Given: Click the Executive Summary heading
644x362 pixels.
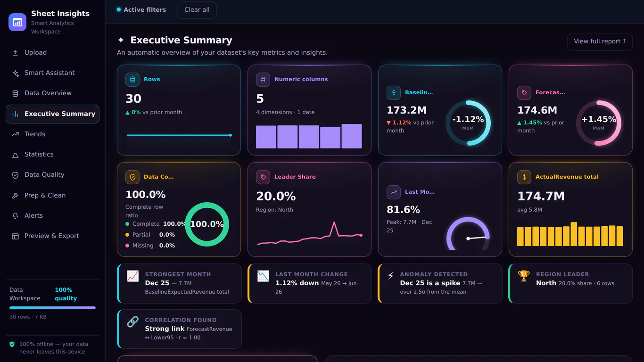Looking at the screenshot, I should coord(181,41).
